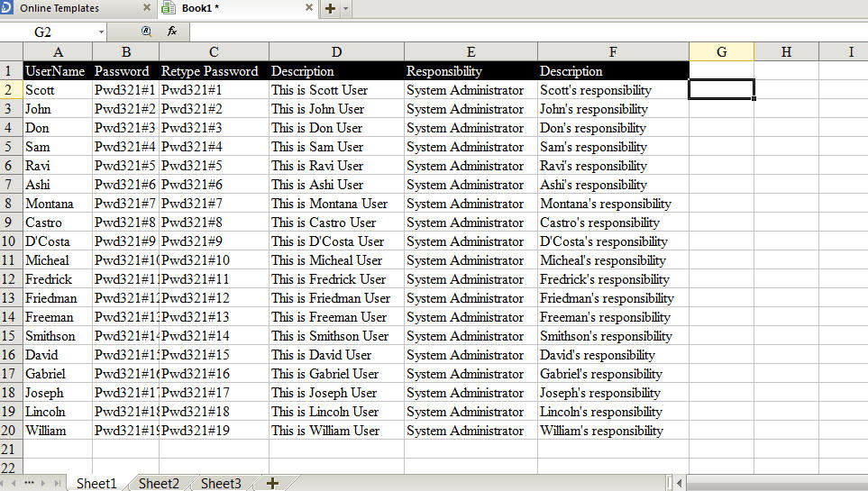Image resolution: width=868 pixels, height=491 pixels.
Task: Open the new-tab options dropdown arrow
Action: click(x=346, y=8)
